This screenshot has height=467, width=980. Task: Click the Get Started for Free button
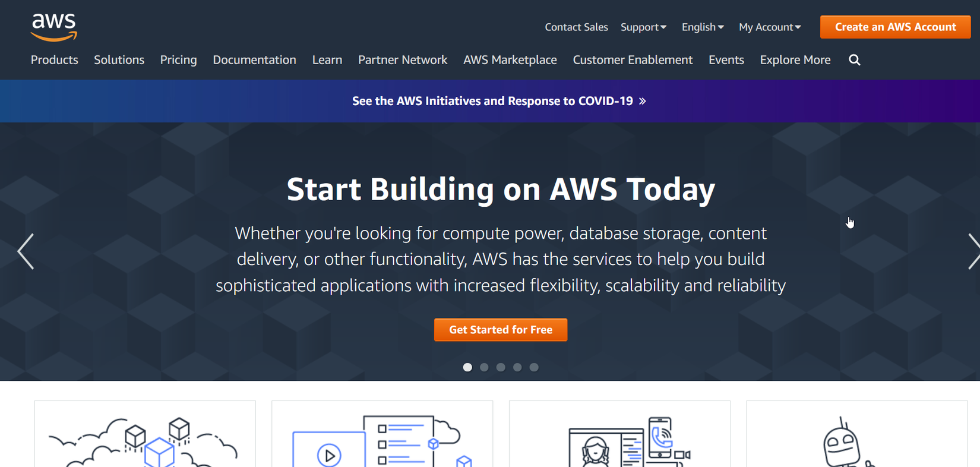click(500, 329)
